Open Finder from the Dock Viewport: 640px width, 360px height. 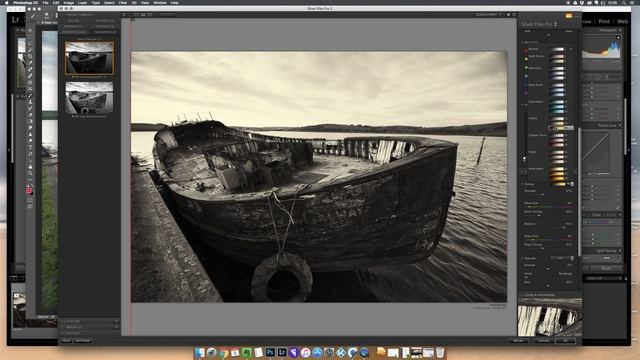tap(200, 352)
